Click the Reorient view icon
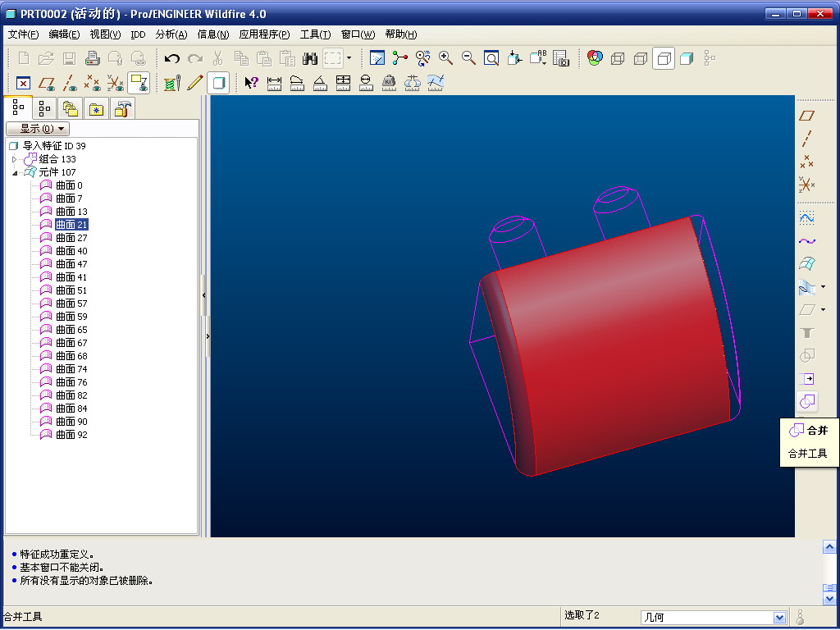 coord(514,58)
